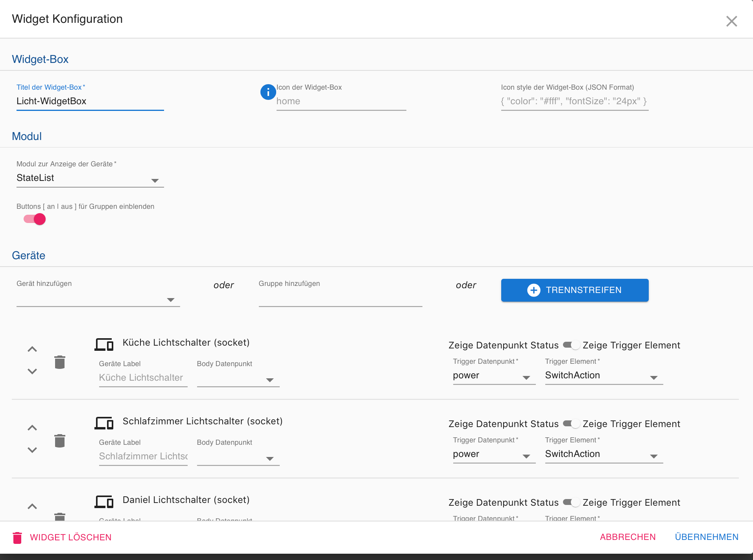The height and width of the screenshot is (560, 753).
Task: Focus the Titel der Widget-Box field
Action: 90,101
